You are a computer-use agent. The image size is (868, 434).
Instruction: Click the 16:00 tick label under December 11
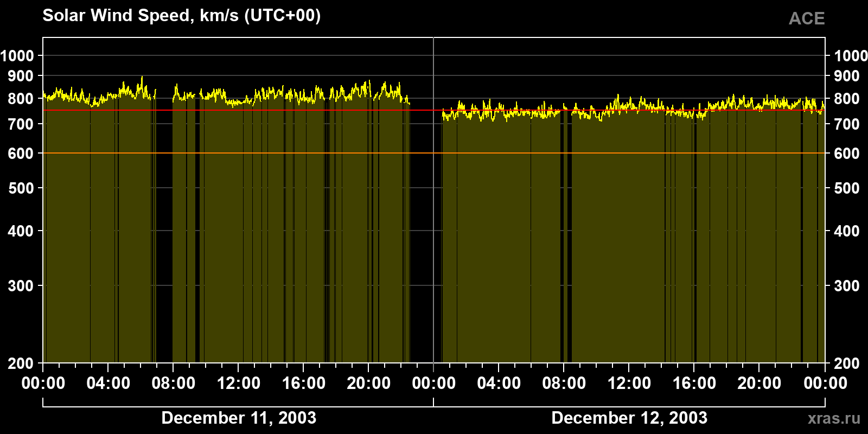[304, 384]
